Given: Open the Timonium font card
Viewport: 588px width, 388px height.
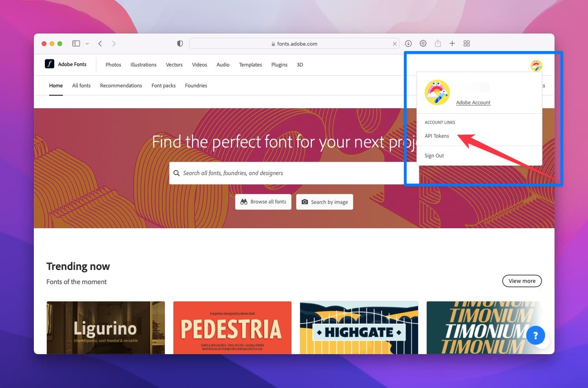Looking at the screenshot, I should point(484,327).
